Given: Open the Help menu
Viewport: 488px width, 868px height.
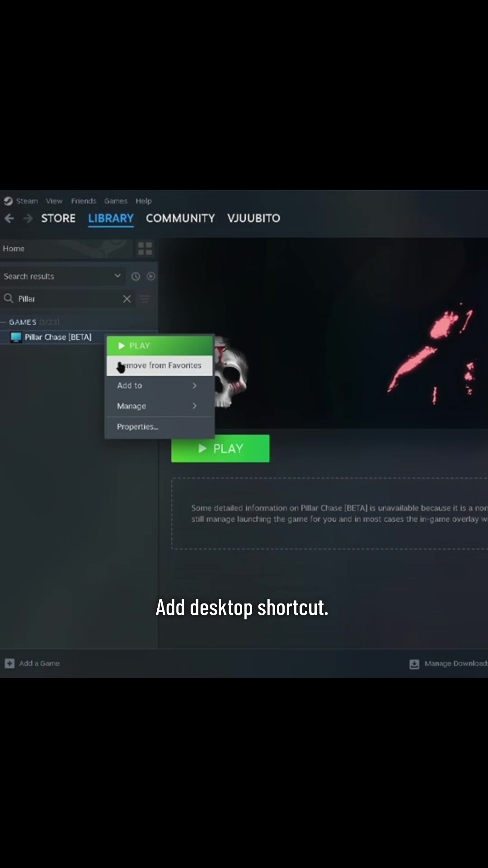Looking at the screenshot, I should [x=144, y=201].
